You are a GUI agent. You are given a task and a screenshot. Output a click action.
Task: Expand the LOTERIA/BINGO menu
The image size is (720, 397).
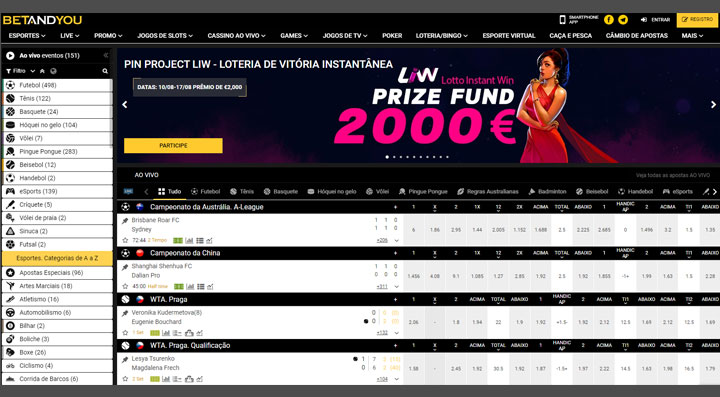442,35
